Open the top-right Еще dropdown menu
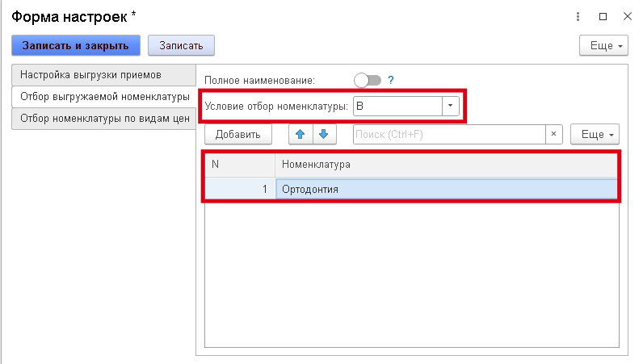 click(x=603, y=45)
